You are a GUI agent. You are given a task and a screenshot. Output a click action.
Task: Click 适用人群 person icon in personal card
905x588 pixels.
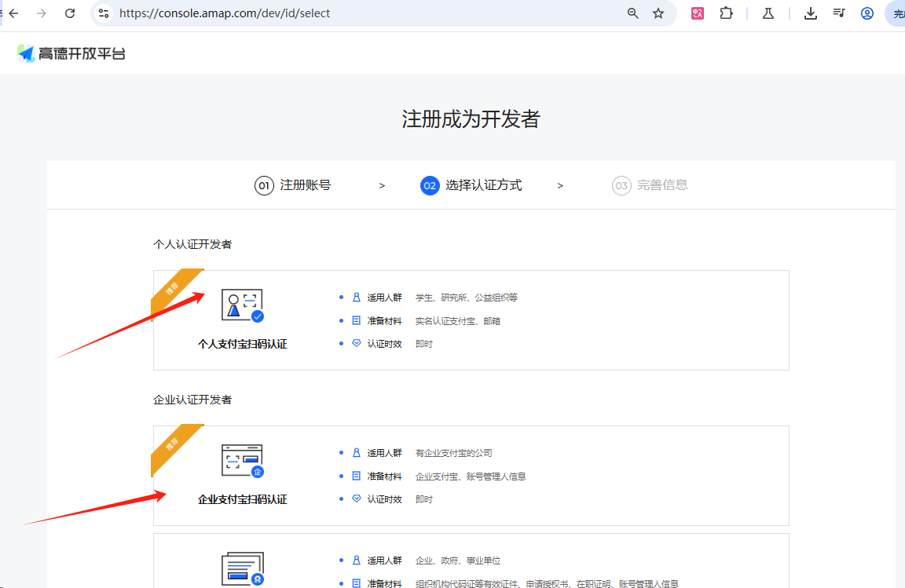(357, 298)
